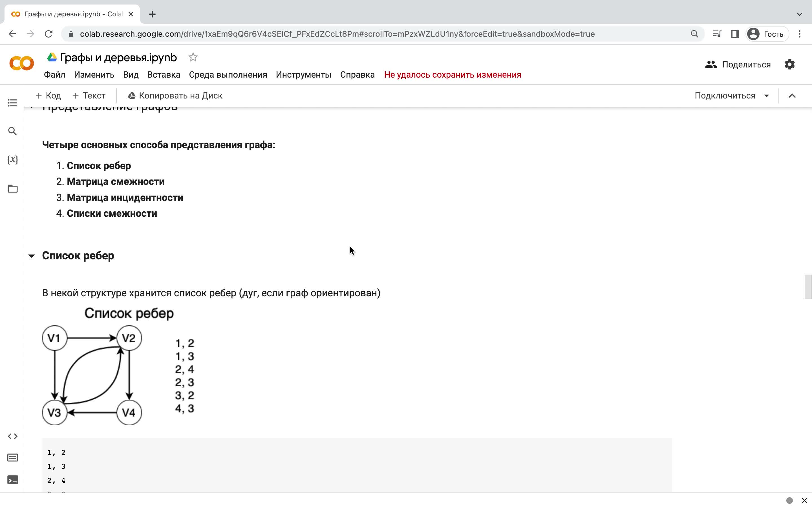Image resolution: width=812 pixels, height=508 pixels.
Task: Open the find and replace search icon
Action: 12,131
